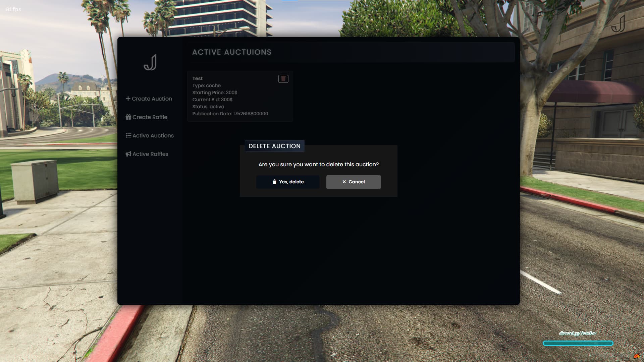Image resolution: width=644 pixels, height=362 pixels.
Task: Click the megaphone icon beside Active Raffles
Action: pyautogui.click(x=128, y=154)
